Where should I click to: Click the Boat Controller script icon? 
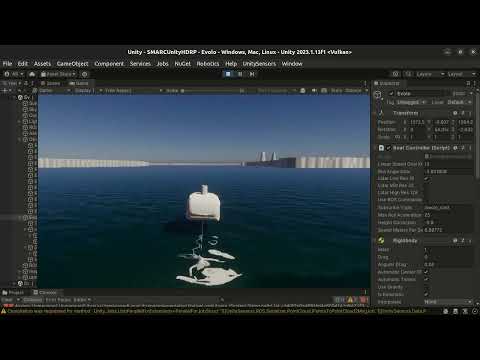pos(381,148)
